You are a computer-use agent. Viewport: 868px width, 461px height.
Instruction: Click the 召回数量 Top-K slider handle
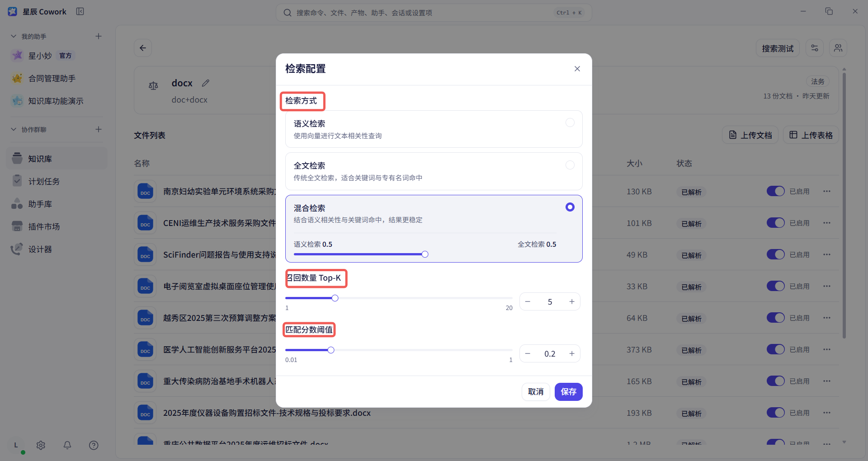click(335, 298)
